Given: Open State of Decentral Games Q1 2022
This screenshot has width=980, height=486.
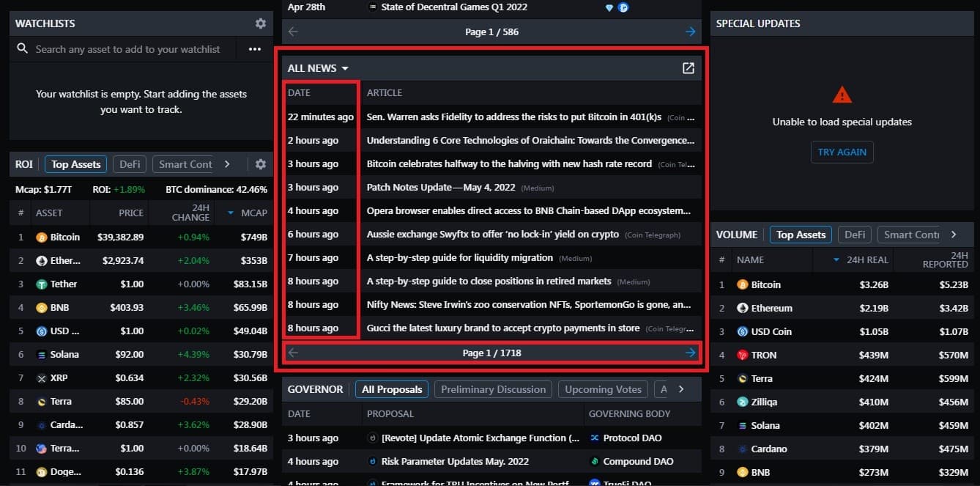Looking at the screenshot, I should pos(454,7).
